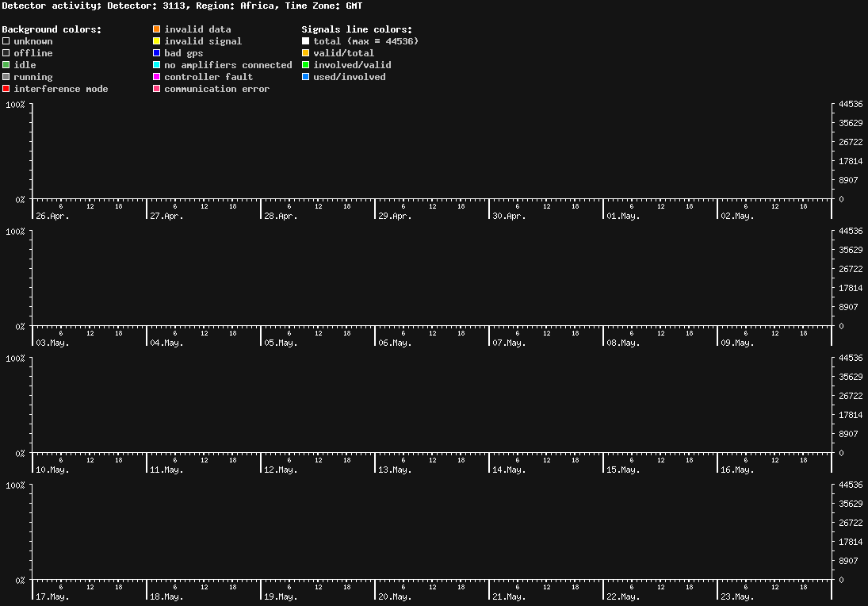868x606 pixels.
Task: Click the '01.May.' date marker
Action: 623,216
